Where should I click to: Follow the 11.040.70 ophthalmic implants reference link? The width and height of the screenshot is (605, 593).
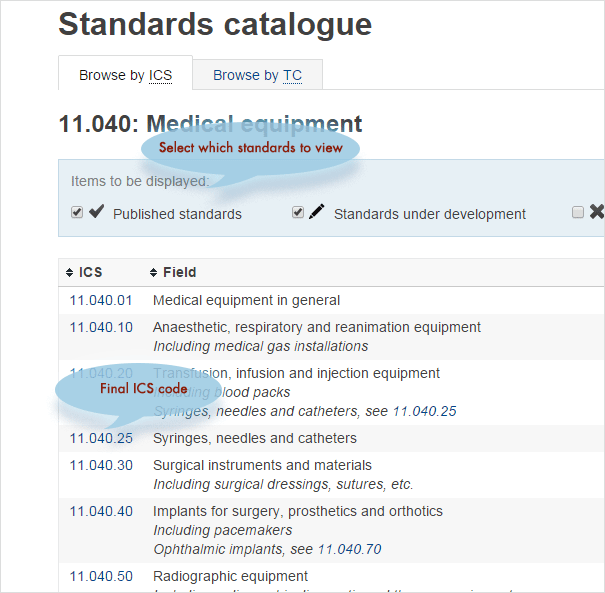pyautogui.click(x=349, y=549)
